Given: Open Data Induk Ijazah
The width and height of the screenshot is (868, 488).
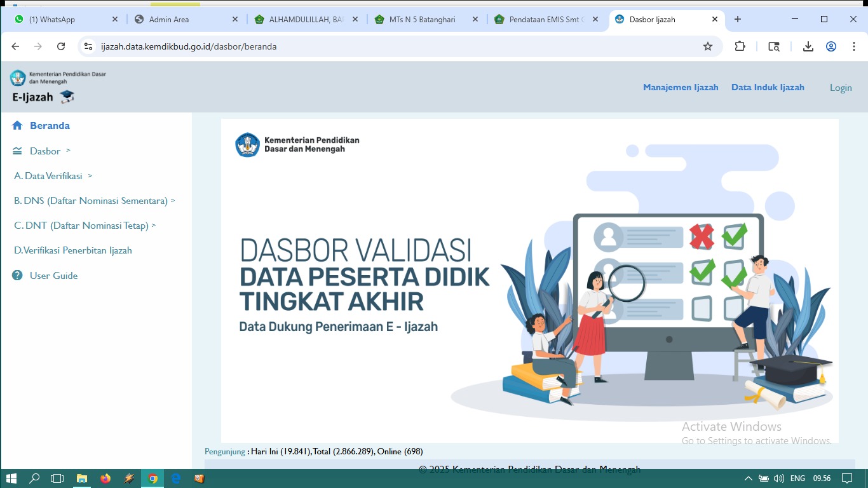Looking at the screenshot, I should [768, 87].
